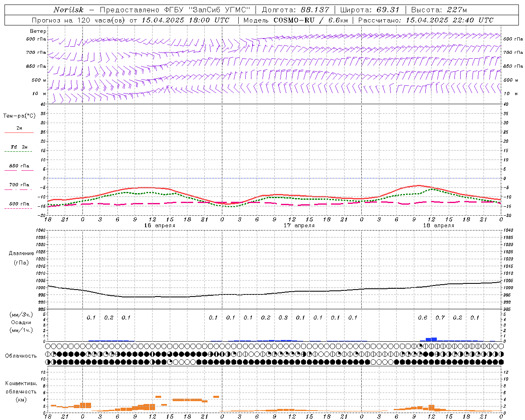
Task: Click the '(км)' unit under convective cloud label
Action: (21, 399)
